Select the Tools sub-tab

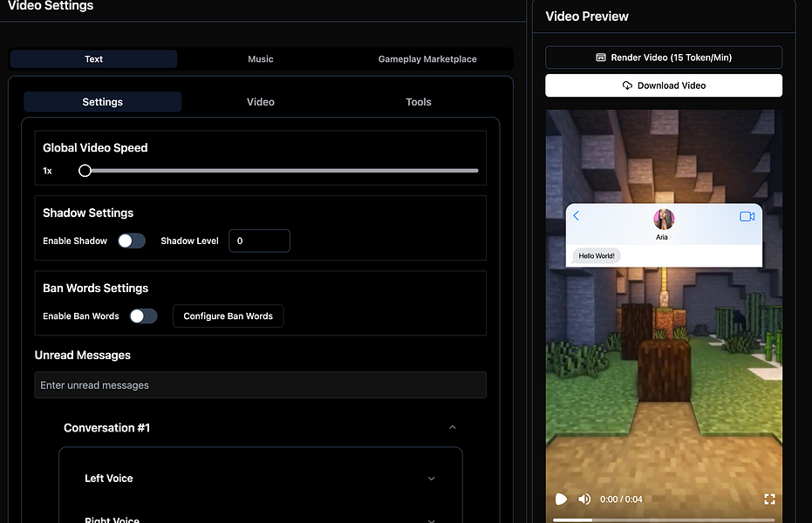click(419, 102)
